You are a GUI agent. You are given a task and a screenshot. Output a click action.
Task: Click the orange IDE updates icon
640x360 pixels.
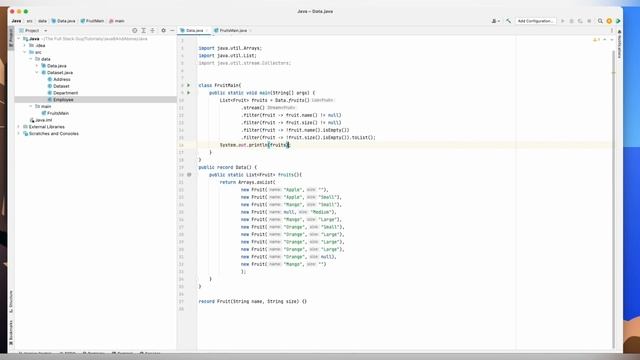[609, 21]
